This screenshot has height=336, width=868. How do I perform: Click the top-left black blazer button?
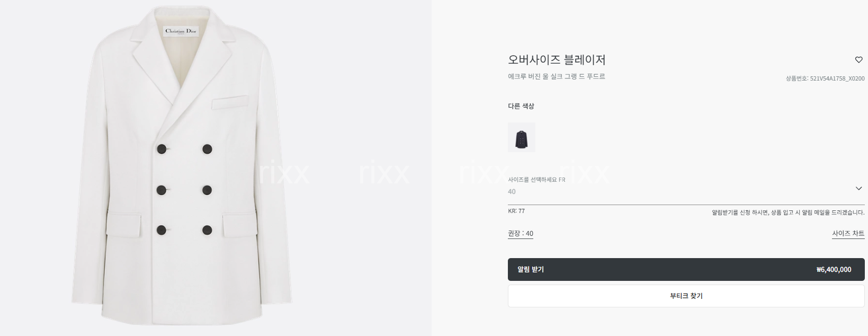162,149
